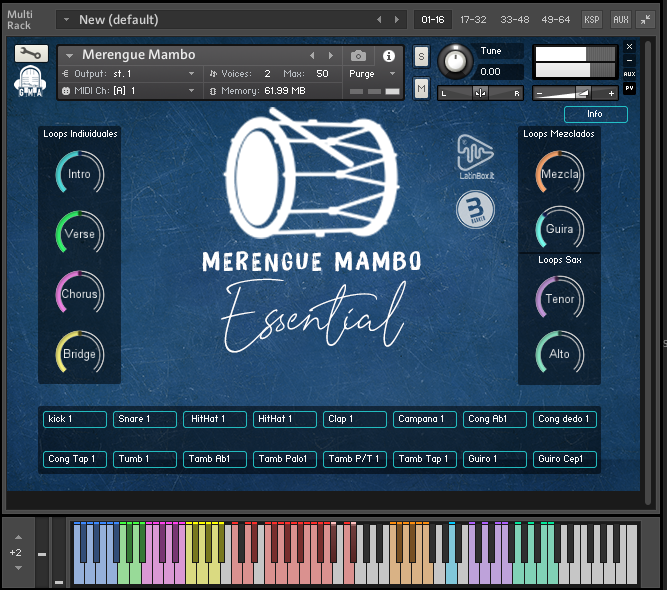This screenshot has height=590, width=667.
Task: Click the LatinBoxIt logo
Action: coord(476,157)
